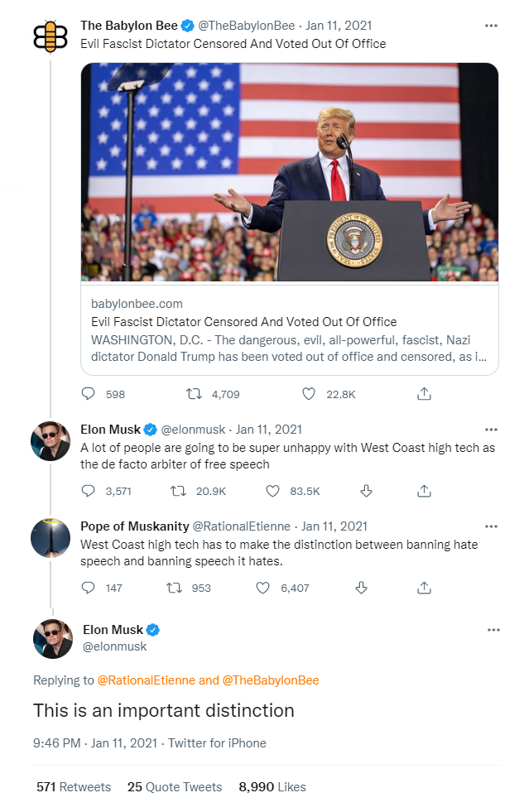Open more options on main Elon Musk tweet
524x812 pixels.
point(493,630)
